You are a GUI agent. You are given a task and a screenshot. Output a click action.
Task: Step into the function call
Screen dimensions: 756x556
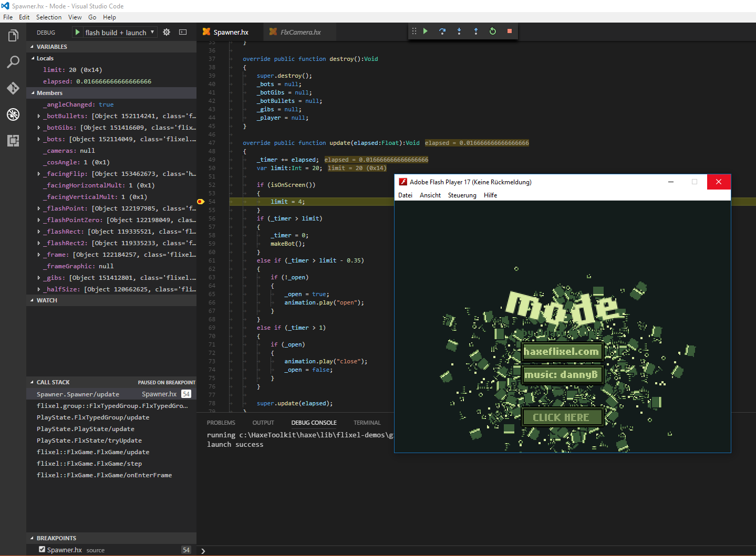(459, 32)
